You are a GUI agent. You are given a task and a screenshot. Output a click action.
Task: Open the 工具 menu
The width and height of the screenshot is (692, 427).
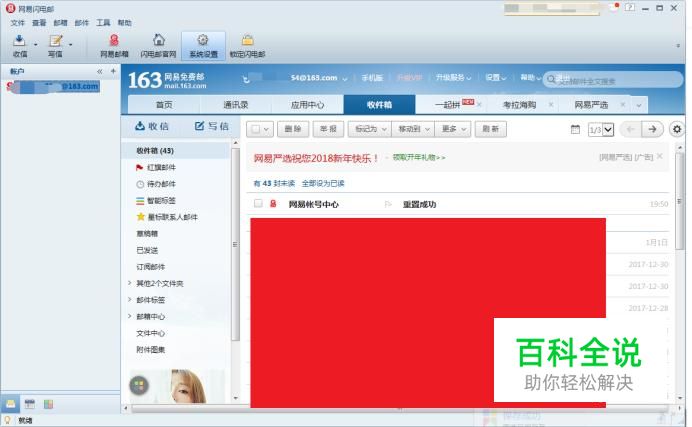103,22
